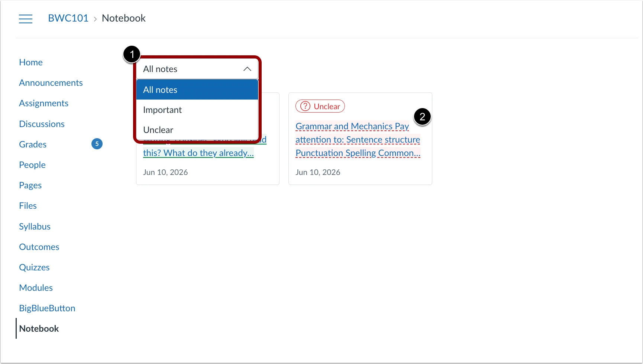Open Syllabus in course navigation

(x=35, y=227)
